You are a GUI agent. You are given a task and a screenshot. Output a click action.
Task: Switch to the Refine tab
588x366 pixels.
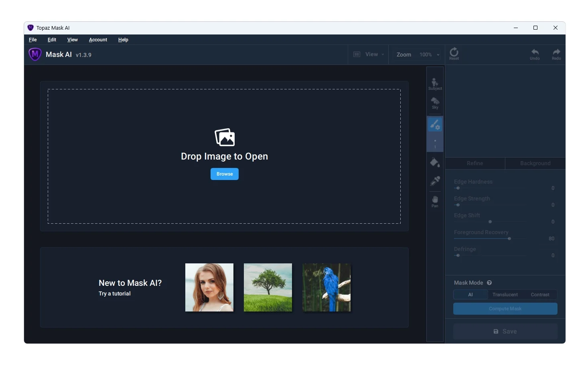pos(475,163)
